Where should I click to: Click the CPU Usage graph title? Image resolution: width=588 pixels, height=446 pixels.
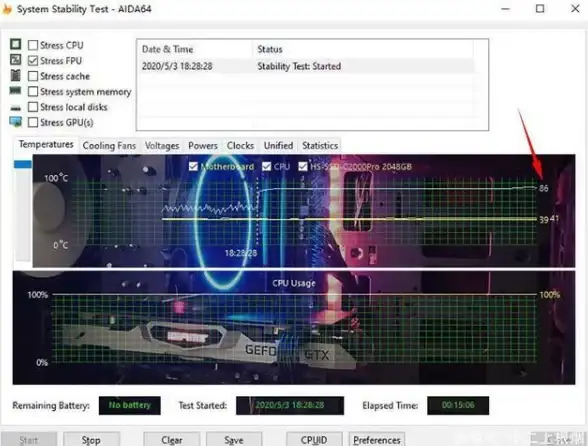coord(294,283)
